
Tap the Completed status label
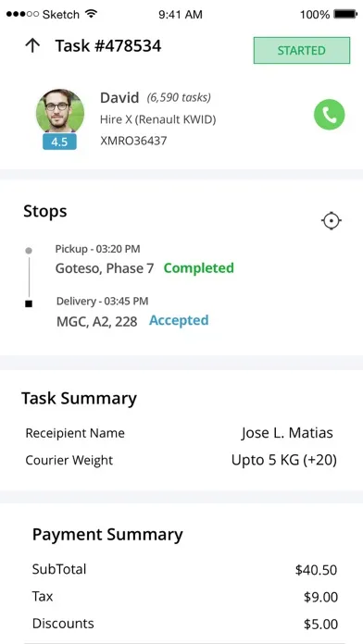(199, 268)
